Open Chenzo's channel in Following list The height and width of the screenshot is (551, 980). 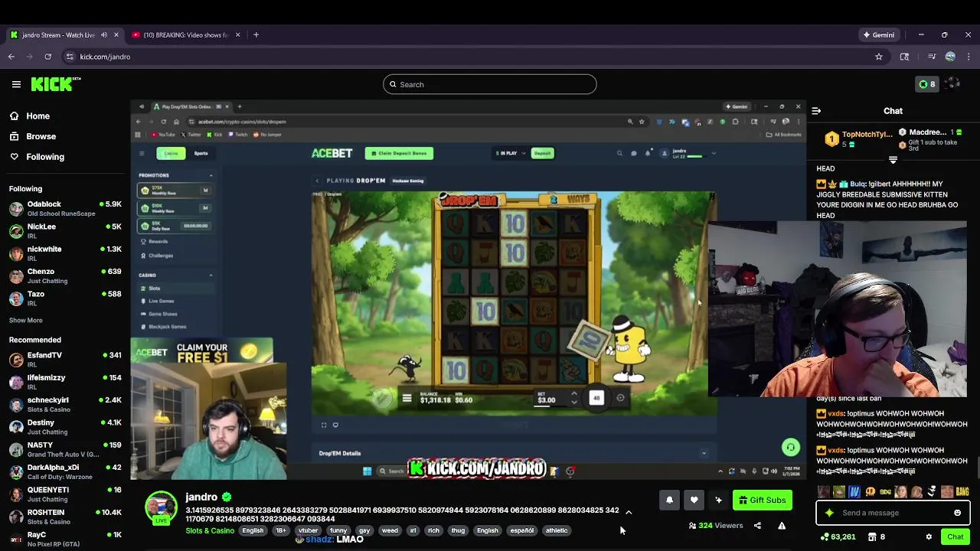tap(65, 275)
